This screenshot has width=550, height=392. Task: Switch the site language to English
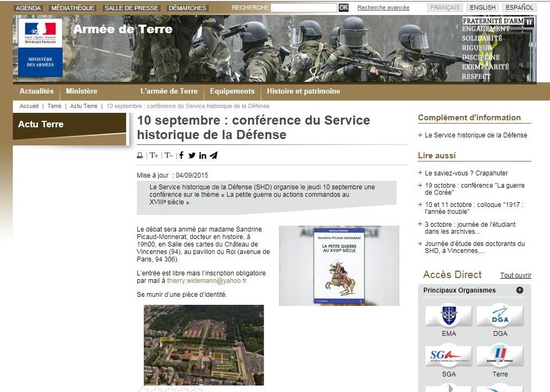click(x=483, y=8)
